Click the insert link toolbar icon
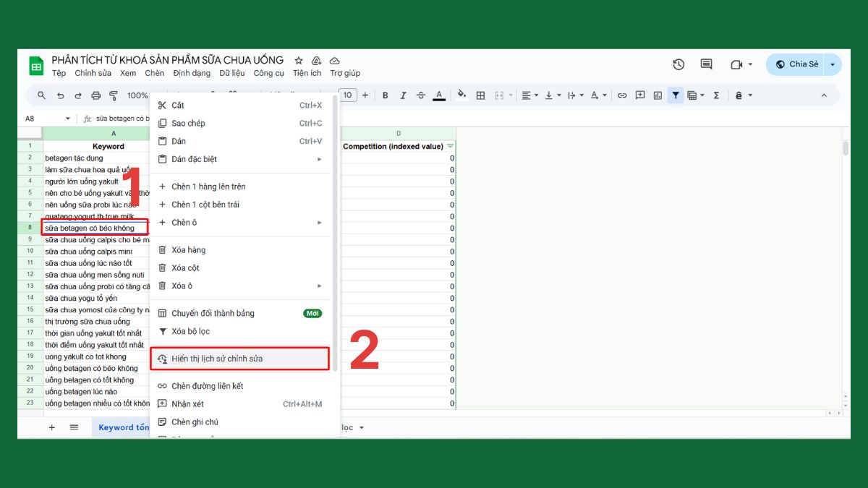This screenshot has height=488, width=868. coord(621,95)
